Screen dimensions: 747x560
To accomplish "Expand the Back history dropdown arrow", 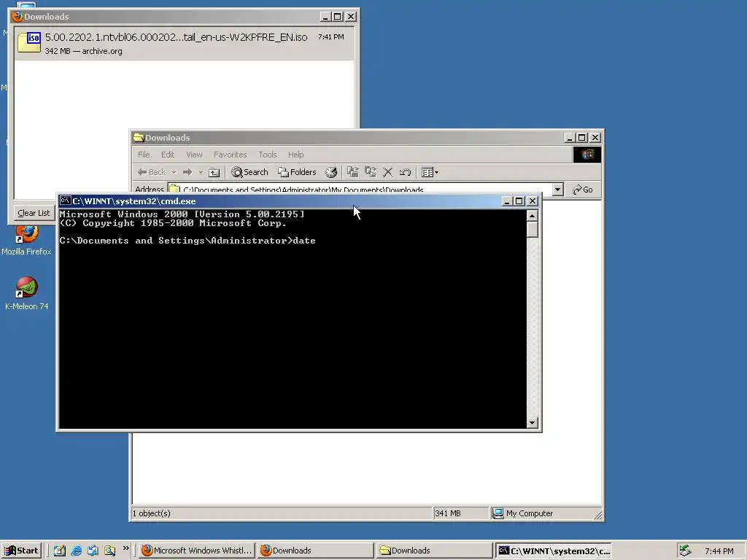I will (x=174, y=172).
